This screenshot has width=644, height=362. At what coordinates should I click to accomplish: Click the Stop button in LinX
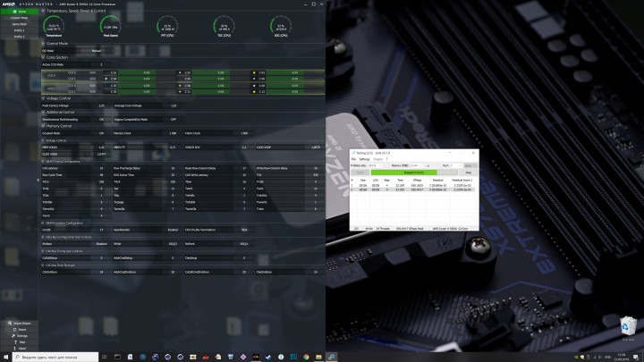click(468, 173)
